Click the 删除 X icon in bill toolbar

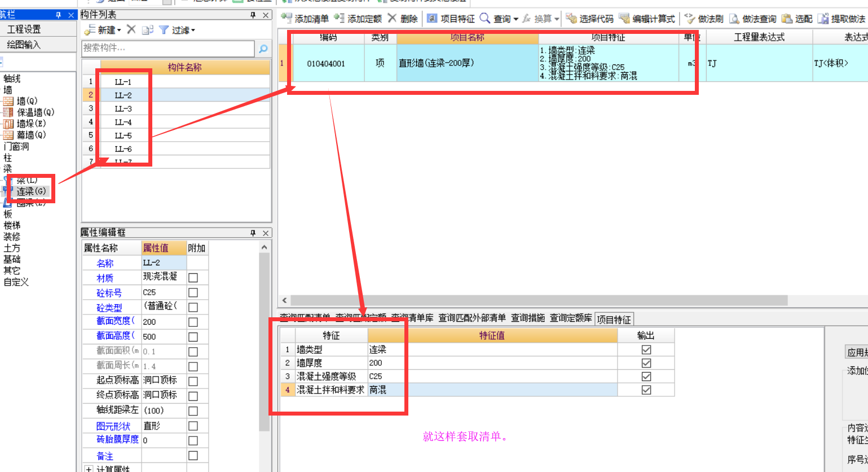392,19
